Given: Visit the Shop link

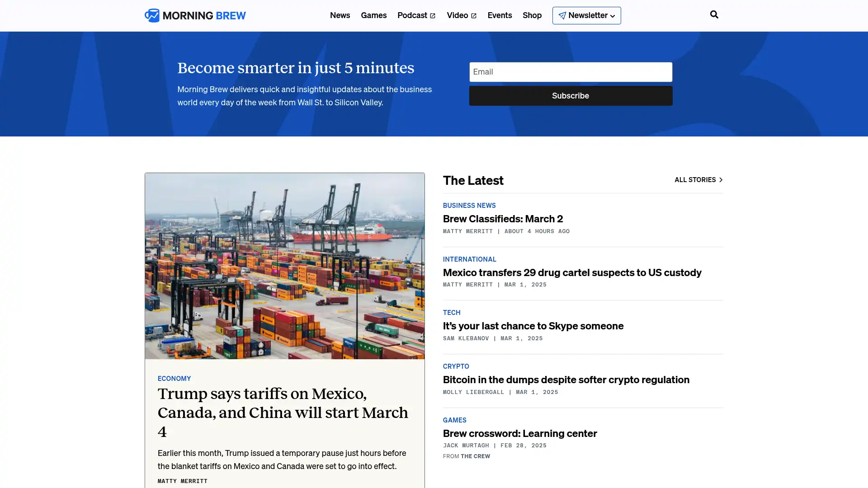Looking at the screenshot, I should click(532, 15).
